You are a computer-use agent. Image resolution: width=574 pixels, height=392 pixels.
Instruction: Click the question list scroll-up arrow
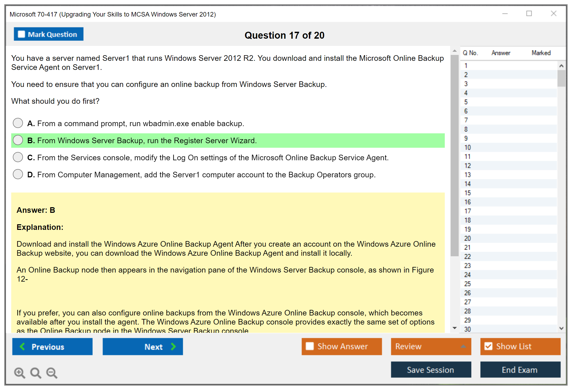561,66
